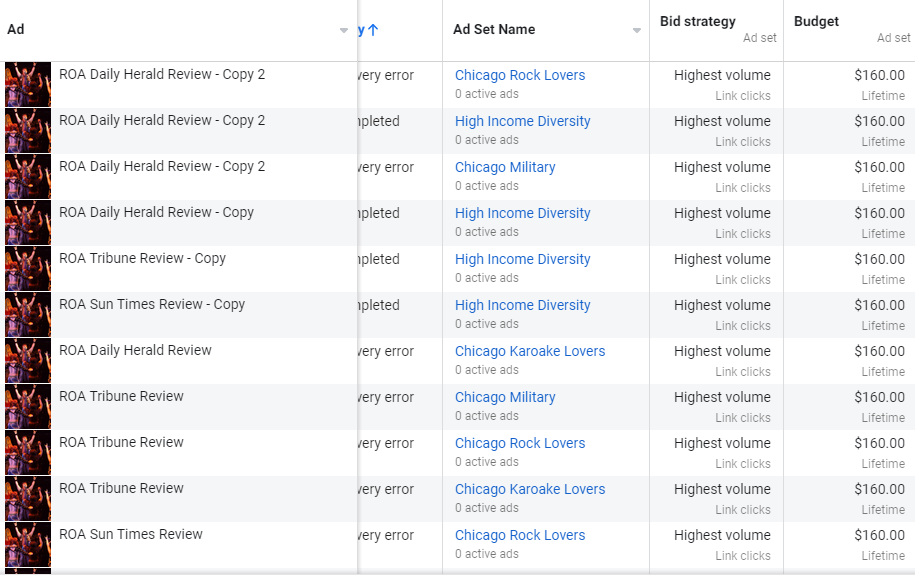Open thumbnail for ROA Daily Herald Review - Copy

(28, 223)
